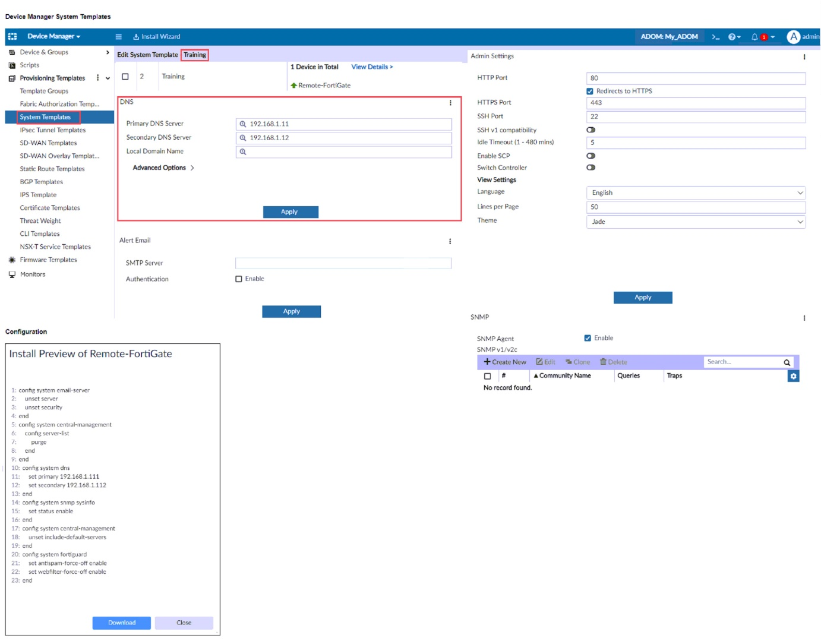Toggle Enable SCP switch
The image size is (821, 644).
click(591, 156)
